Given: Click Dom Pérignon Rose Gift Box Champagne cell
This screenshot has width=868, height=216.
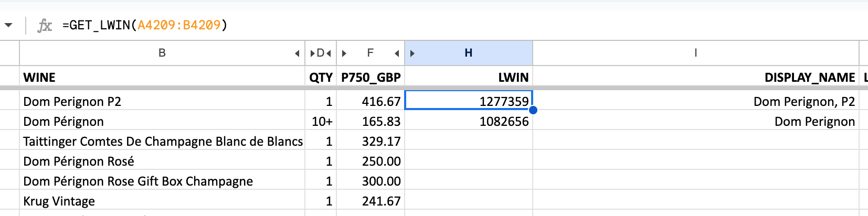Looking at the screenshot, I should [x=162, y=181].
